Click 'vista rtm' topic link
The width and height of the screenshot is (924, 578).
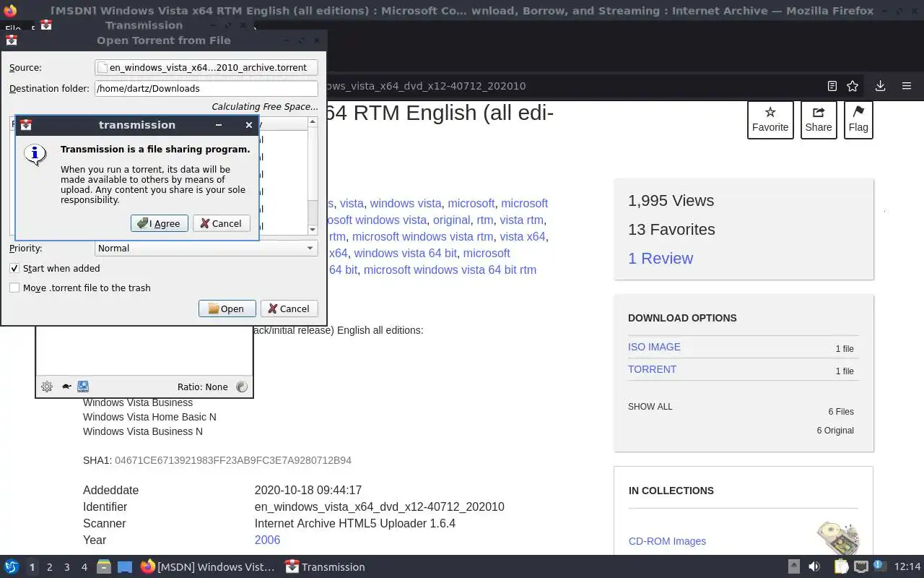[x=521, y=220]
